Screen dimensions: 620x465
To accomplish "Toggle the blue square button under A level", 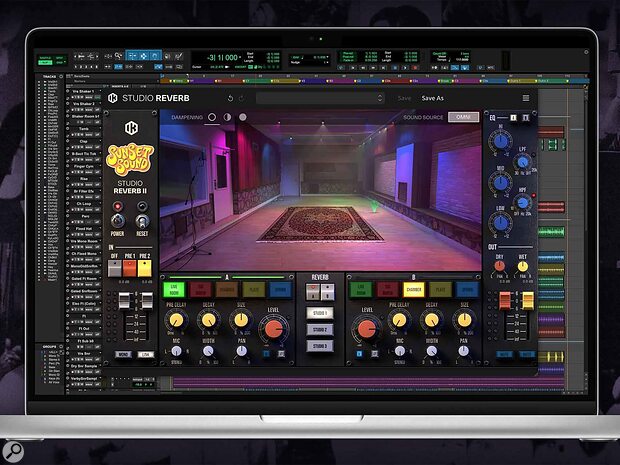I will (x=267, y=354).
